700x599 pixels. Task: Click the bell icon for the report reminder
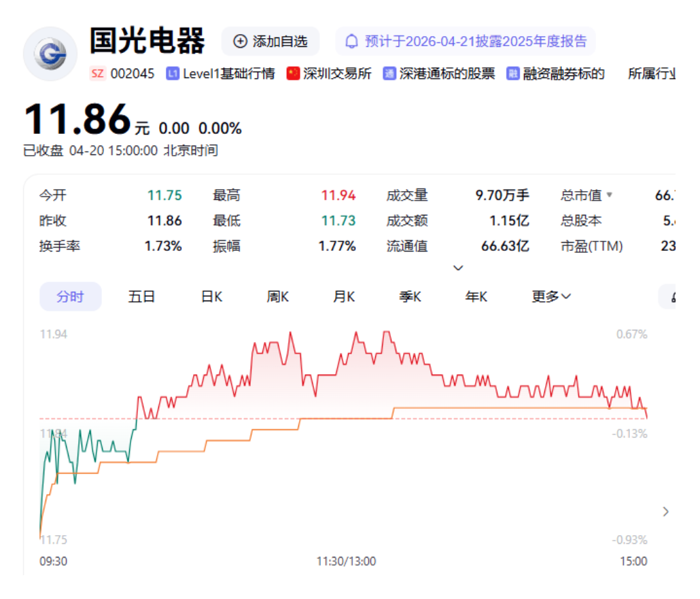[351, 41]
